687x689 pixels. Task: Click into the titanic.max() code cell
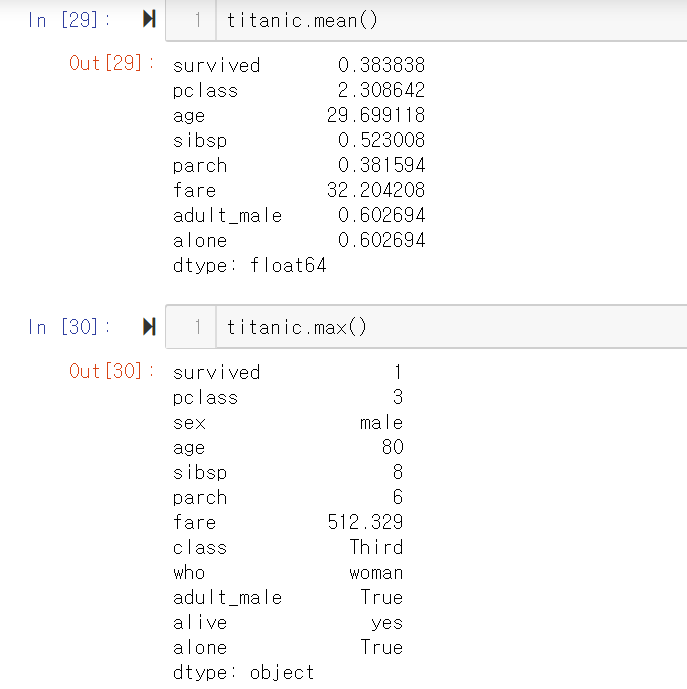pos(451,327)
